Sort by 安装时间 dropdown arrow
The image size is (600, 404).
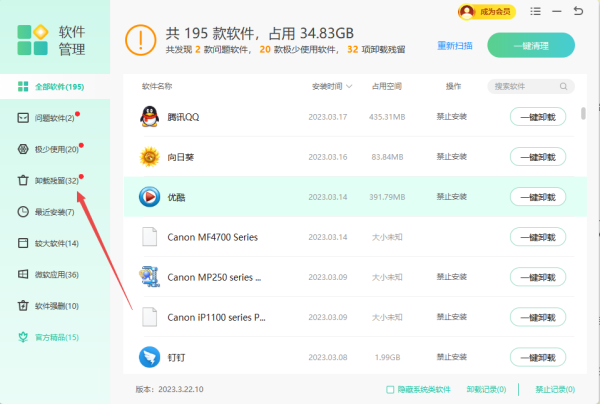[x=349, y=86]
